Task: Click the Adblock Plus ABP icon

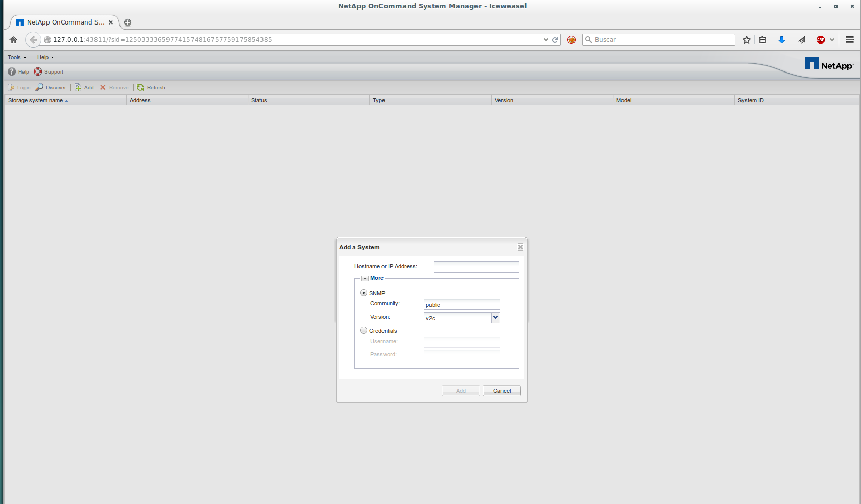Action: (821, 40)
